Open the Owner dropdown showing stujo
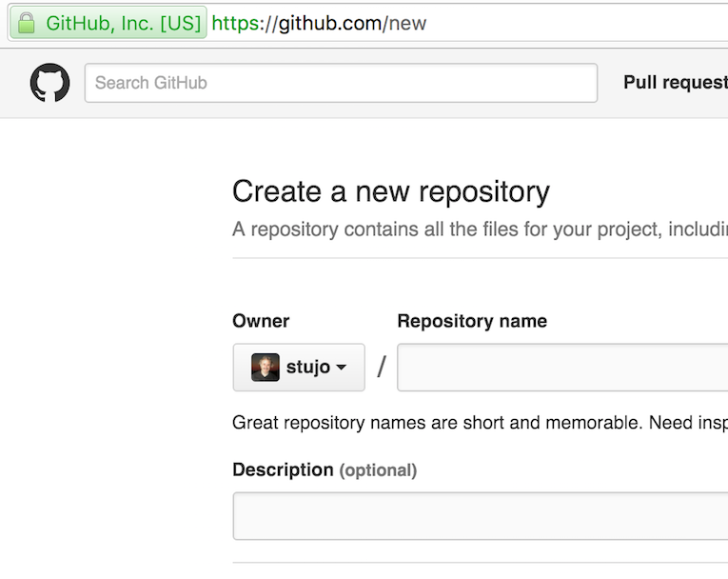The height and width of the screenshot is (579, 728). click(298, 368)
